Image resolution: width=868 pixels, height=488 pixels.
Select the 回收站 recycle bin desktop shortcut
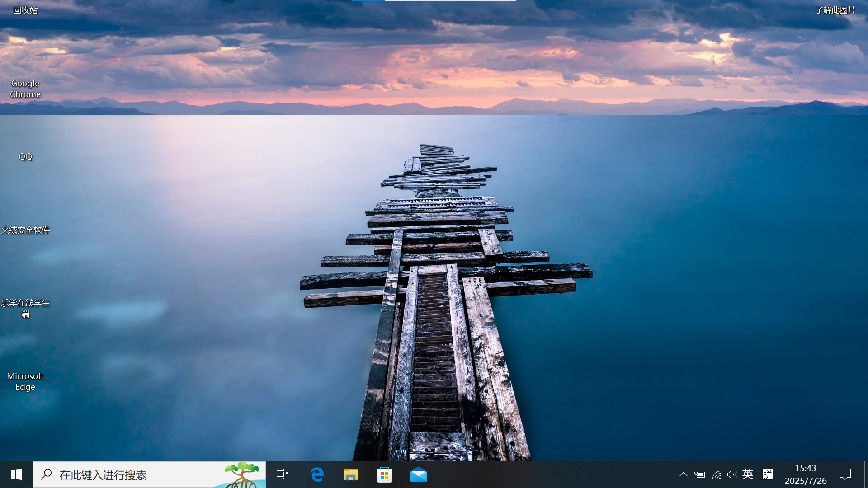coord(25,10)
